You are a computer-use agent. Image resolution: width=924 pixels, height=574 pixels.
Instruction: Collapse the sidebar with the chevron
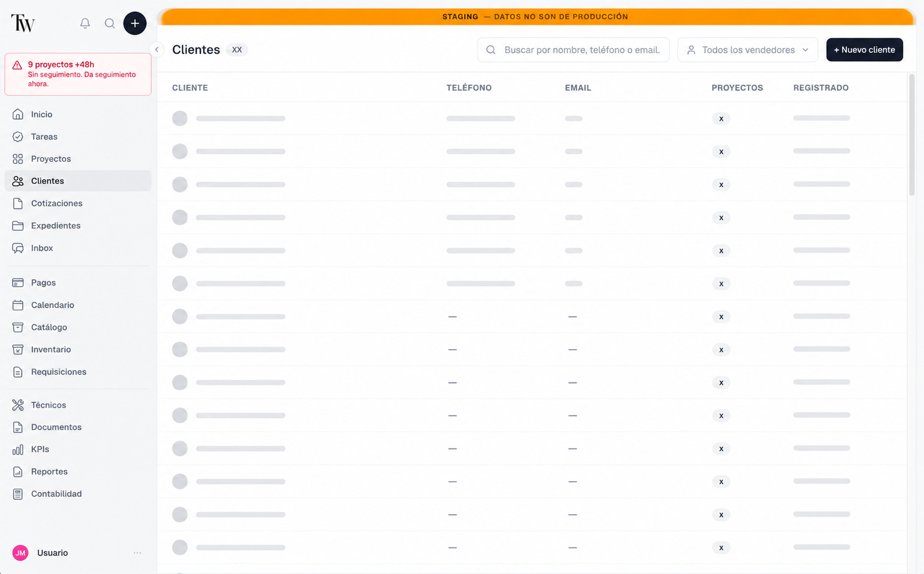(157, 49)
